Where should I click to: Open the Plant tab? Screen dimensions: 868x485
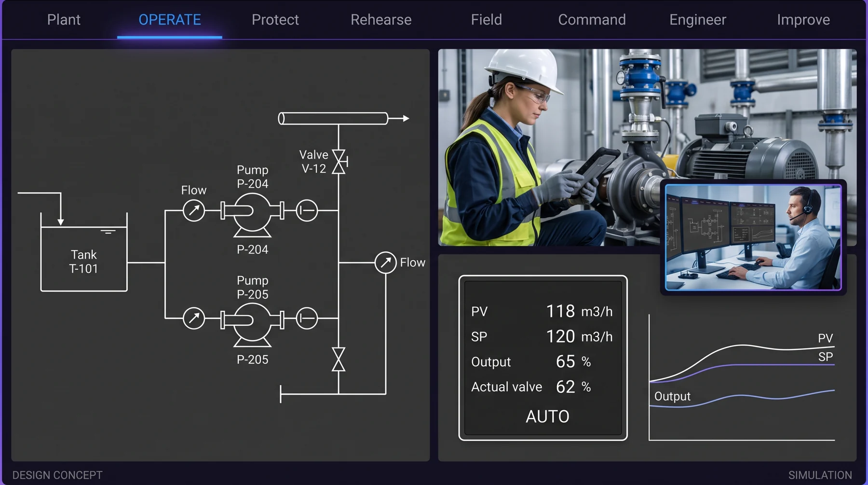[64, 20]
